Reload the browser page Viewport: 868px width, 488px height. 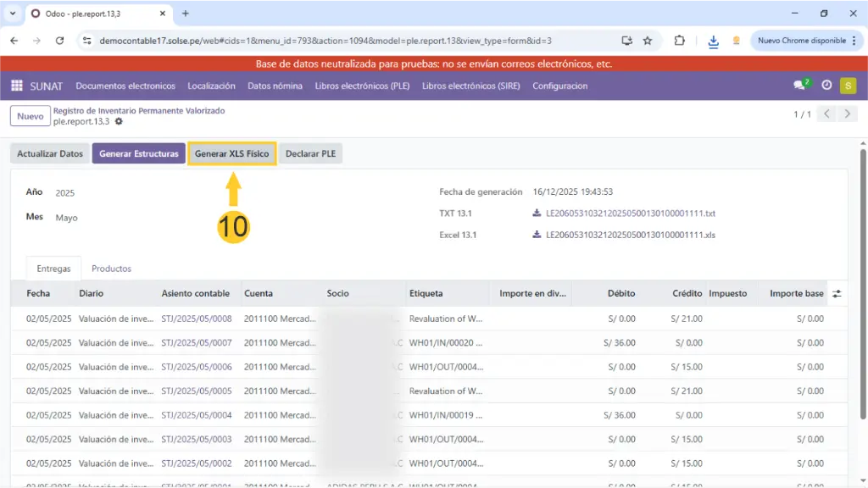point(59,41)
